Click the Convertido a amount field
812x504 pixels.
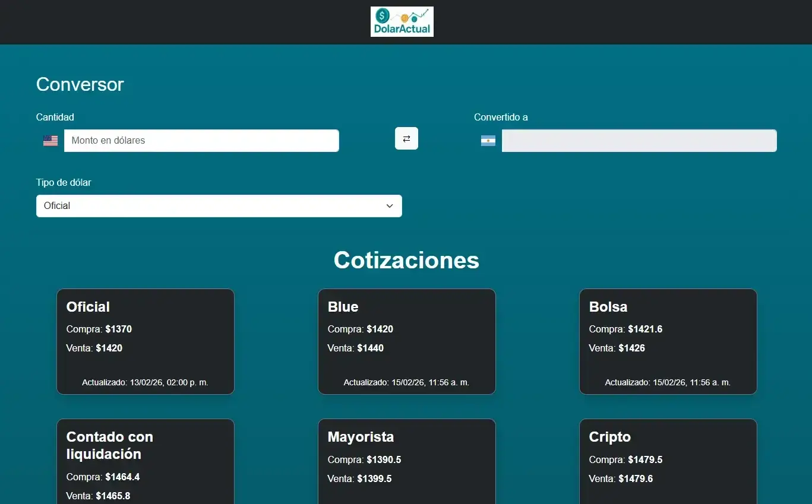[639, 140]
